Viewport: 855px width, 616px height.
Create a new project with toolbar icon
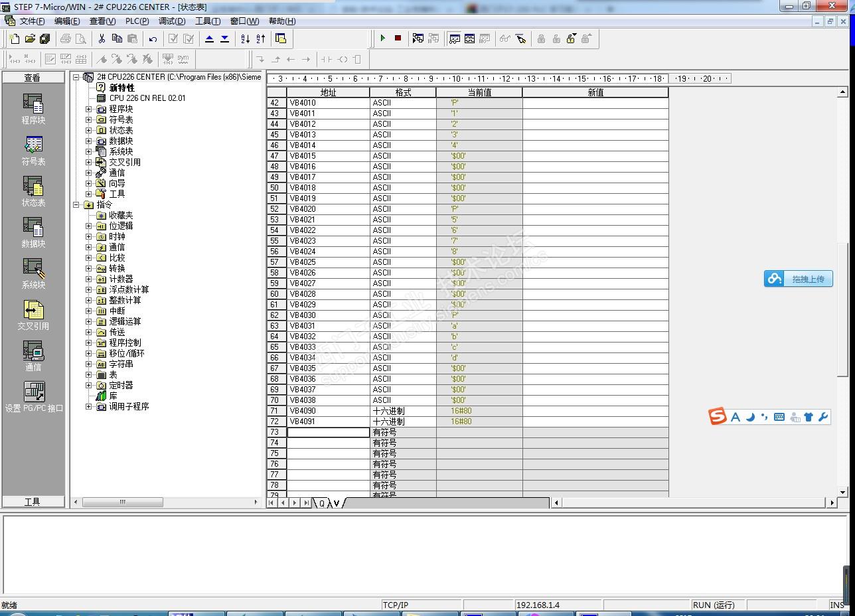(14, 38)
